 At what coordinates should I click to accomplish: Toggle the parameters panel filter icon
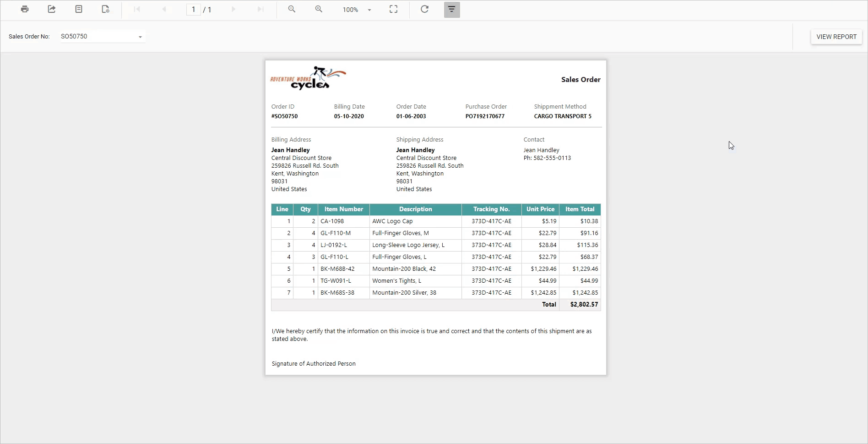(451, 10)
